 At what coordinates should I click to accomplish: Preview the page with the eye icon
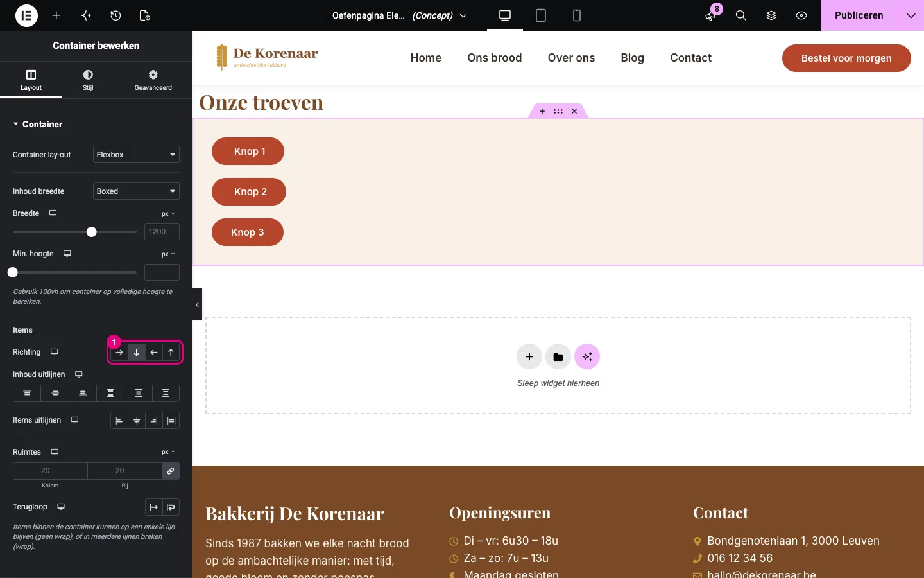[x=801, y=15]
